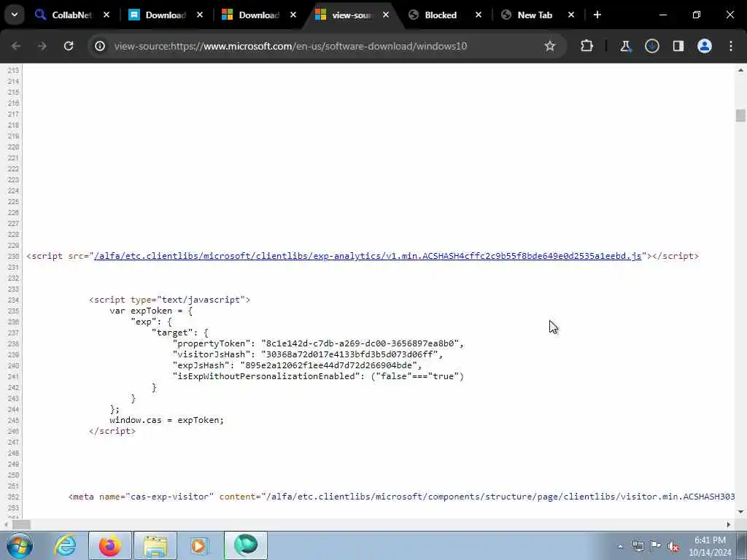Minimize the browser window

click(x=662, y=15)
